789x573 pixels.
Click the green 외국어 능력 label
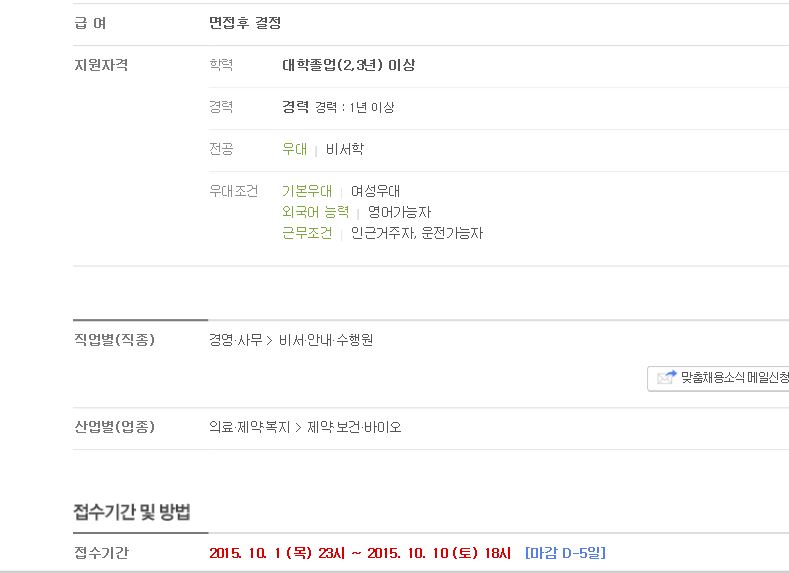click(x=315, y=212)
